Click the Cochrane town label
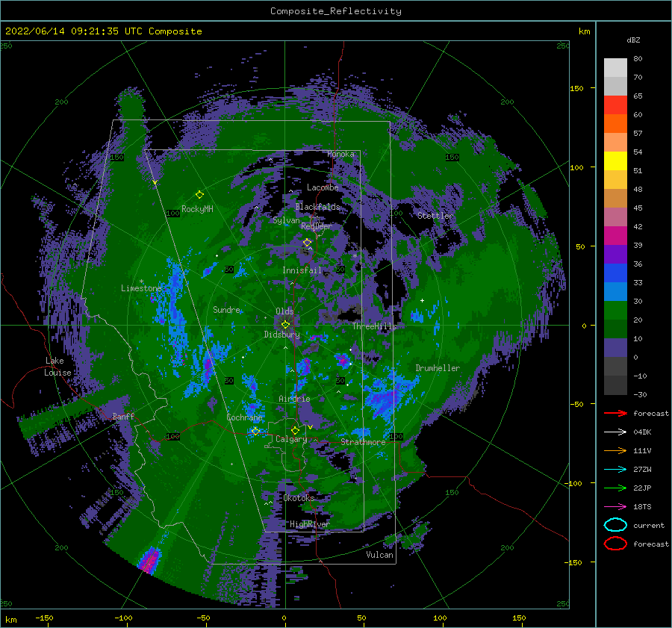The width and height of the screenshot is (672, 628). coord(244,417)
